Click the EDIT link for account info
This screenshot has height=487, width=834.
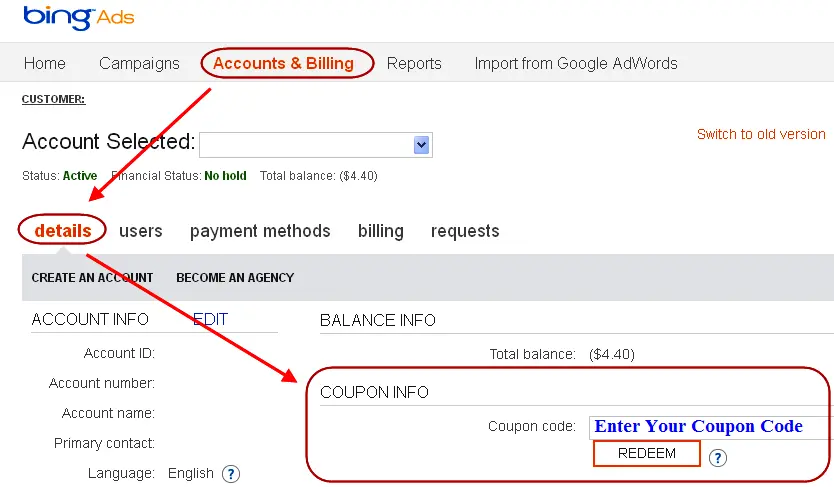[210, 319]
